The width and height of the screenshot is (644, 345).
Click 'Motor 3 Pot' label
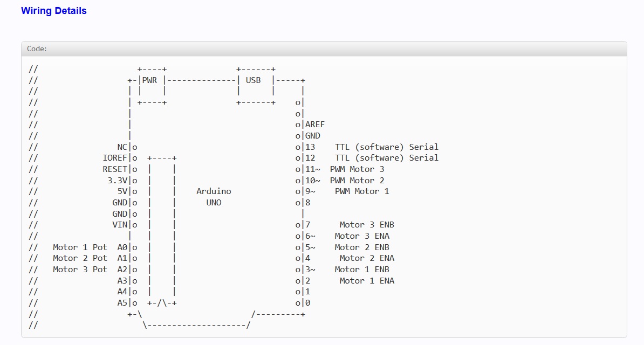click(x=80, y=270)
